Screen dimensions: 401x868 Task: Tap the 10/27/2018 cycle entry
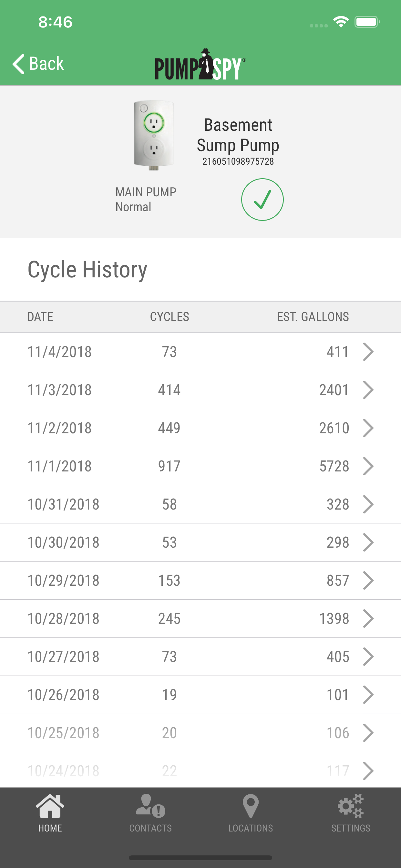point(169,656)
